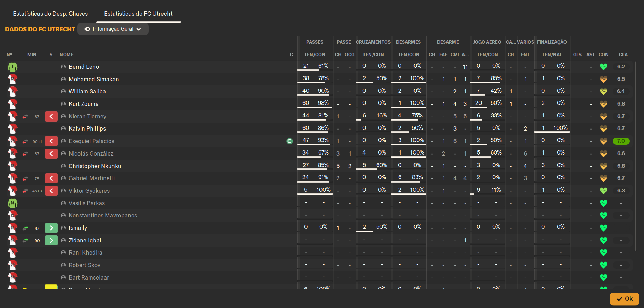Click Kurt Zouma's 98% pass completion value
This screenshot has width=644, height=308.
point(323,103)
